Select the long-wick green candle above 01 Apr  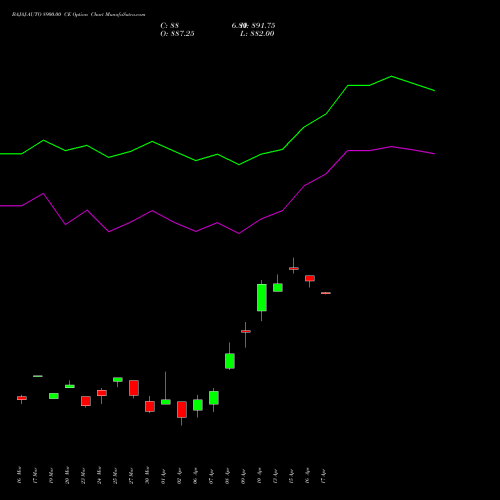pyautogui.click(x=166, y=402)
